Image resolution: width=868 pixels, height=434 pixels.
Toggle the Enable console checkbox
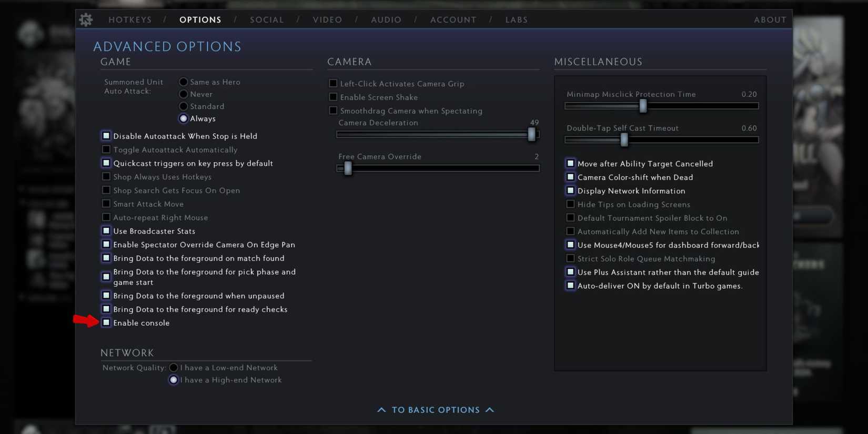(x=106, y=322)
